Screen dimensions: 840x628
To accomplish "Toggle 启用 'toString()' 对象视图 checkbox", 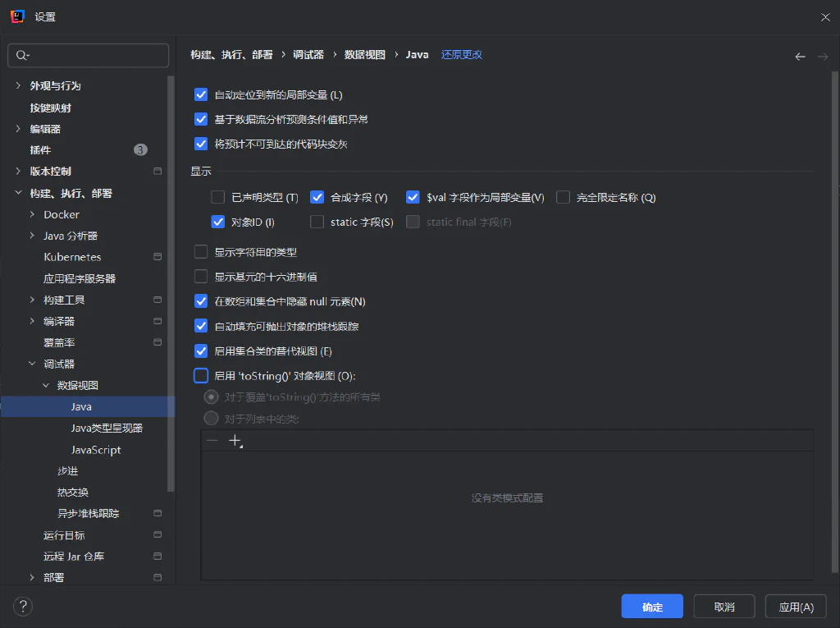I will 201,375.
